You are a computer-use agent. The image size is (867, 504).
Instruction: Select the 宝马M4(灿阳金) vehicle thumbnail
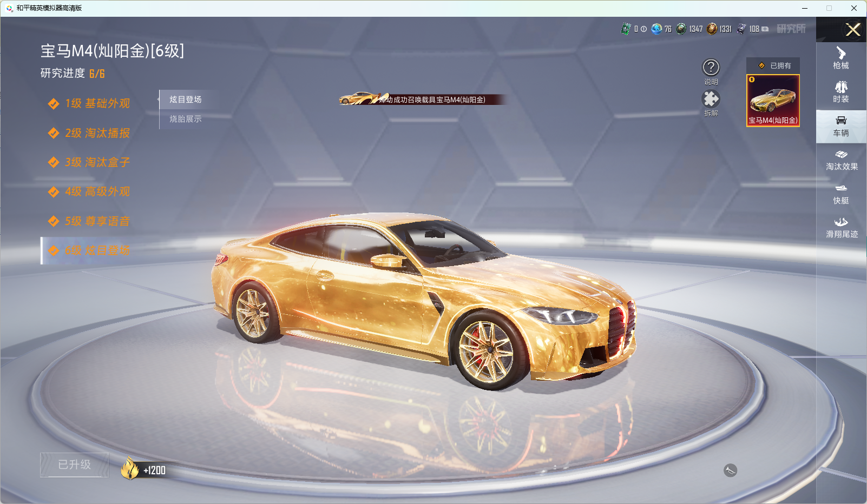(x=773, y=101)
